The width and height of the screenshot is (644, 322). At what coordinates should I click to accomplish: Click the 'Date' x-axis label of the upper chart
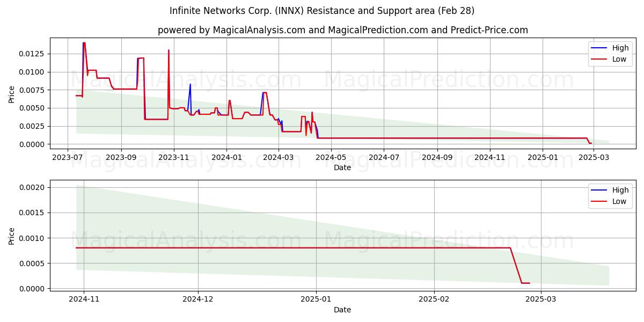click(342, 167)
